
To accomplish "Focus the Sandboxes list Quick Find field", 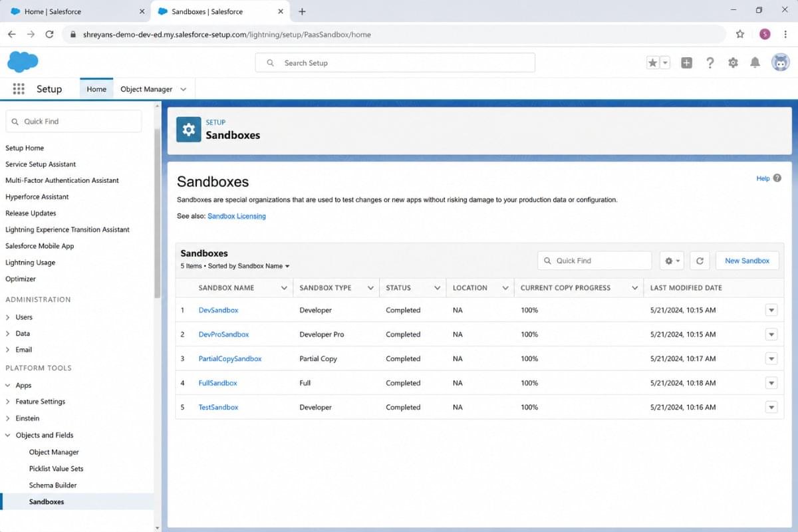I will (x=595, y=261).
